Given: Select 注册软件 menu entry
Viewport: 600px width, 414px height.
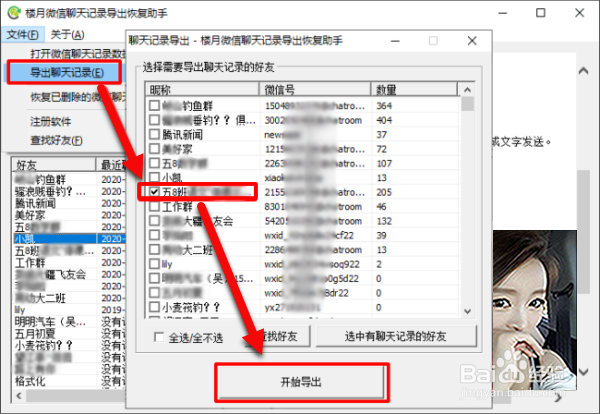Looking at the screenshot, I should [x=51, y=122].
